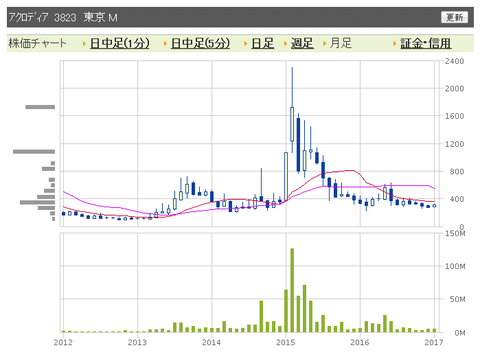The width and height of the screenshot is (480, 363).
Task: Click the orange arrow before 日中足(1分)
Action: [x=84, y=44]
